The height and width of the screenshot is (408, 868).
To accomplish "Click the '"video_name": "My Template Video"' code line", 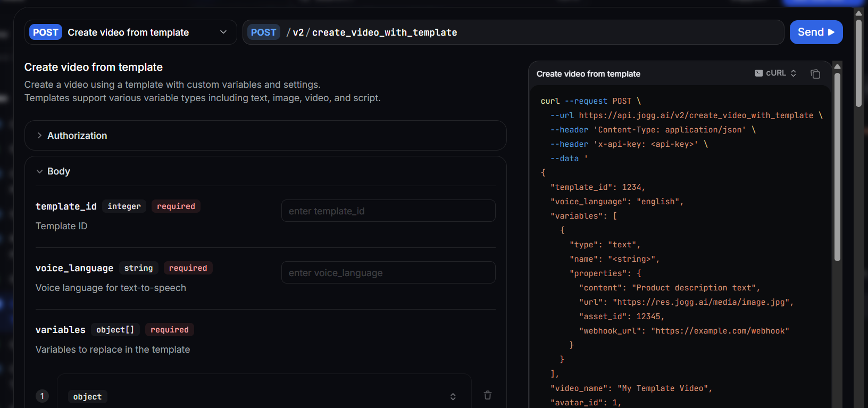I will click(631, 388).
